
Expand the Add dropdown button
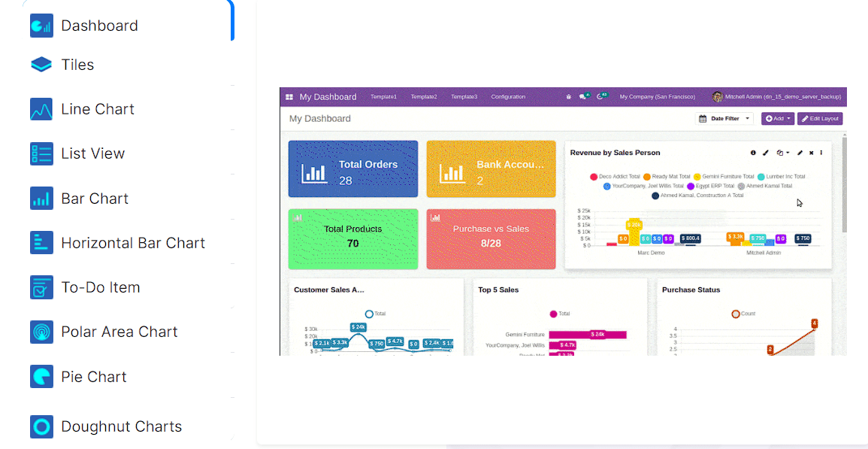pyautogui.click(x=777, y=119)
